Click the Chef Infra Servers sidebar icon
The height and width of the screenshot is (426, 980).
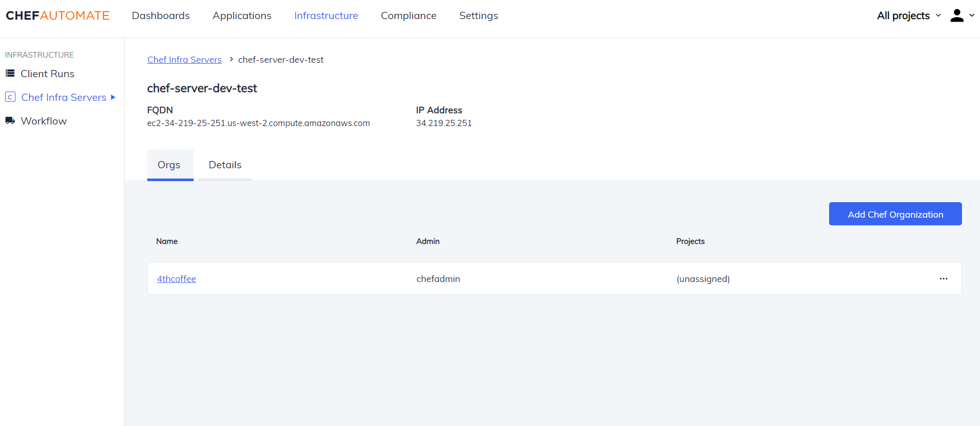[10, 97]
